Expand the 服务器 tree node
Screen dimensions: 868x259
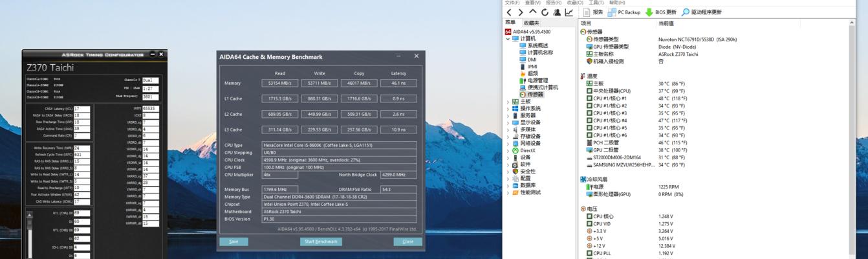pyautogui.click(x=508, y=115)
